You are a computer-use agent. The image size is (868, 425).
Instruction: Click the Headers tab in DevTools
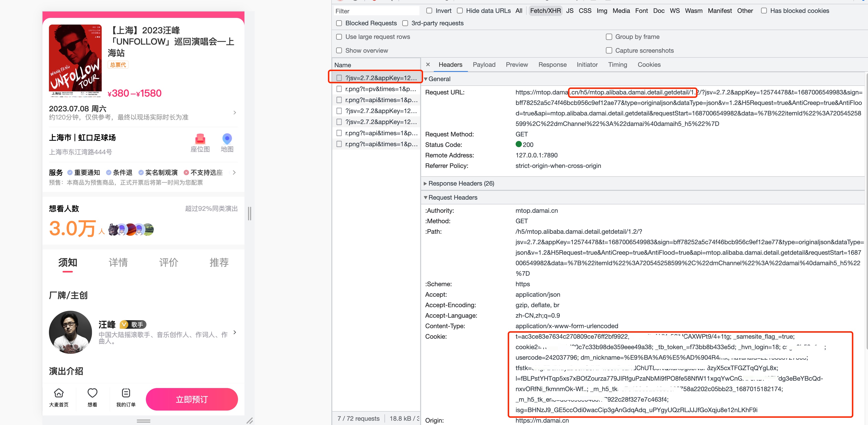pos(451,65)
